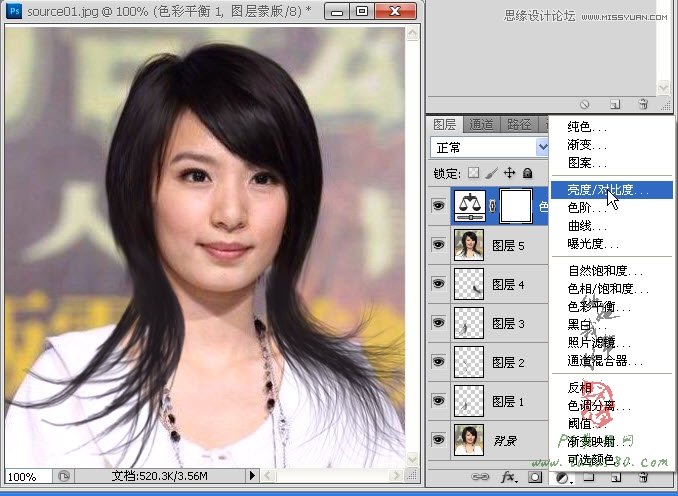678x496 pixels.
Task: Choose 亮度/对比度 menu entry
Action: click(x=611, y=190)
